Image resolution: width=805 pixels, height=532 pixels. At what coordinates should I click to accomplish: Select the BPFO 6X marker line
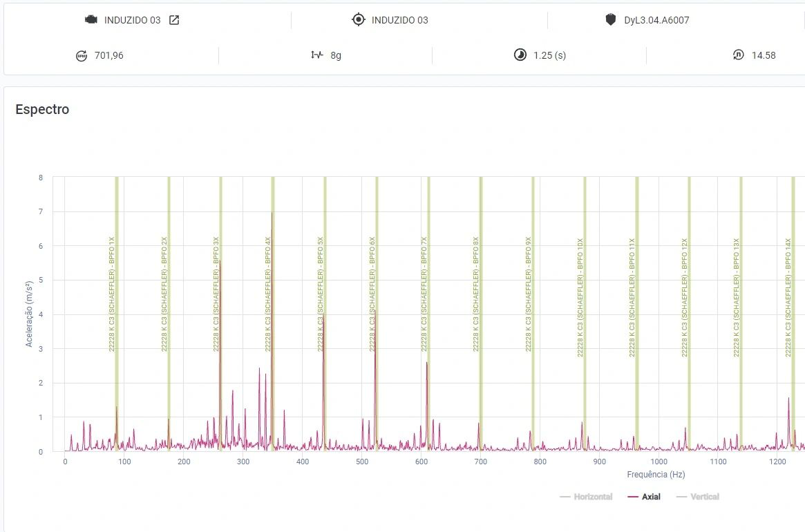coord(377,314)
